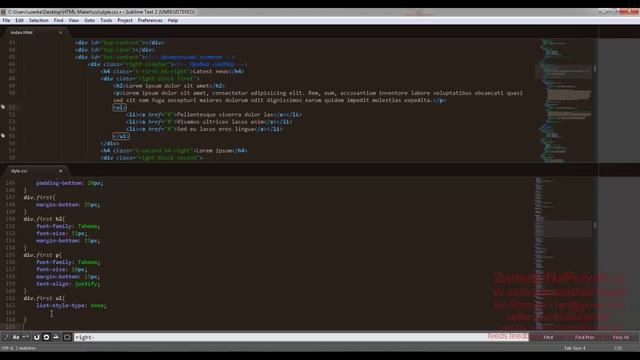Click line number 51 in top pane gutter

[x=11, y=107]
